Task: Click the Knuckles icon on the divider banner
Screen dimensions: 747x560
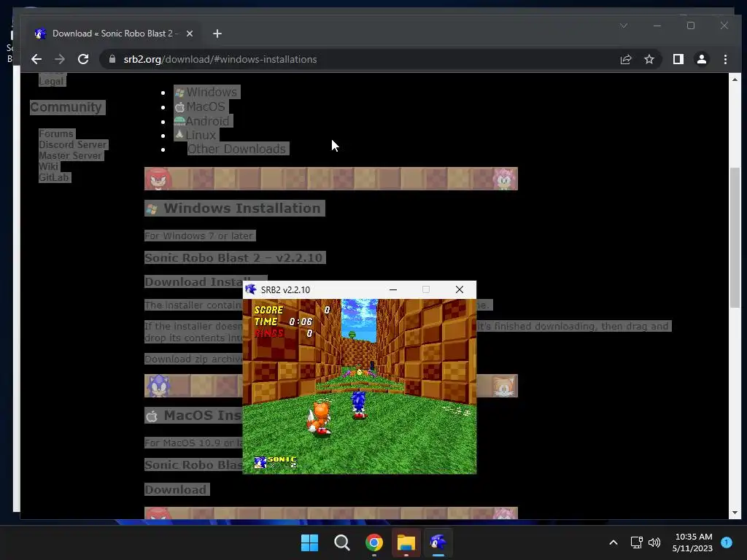Action: [x=158, y=179]
